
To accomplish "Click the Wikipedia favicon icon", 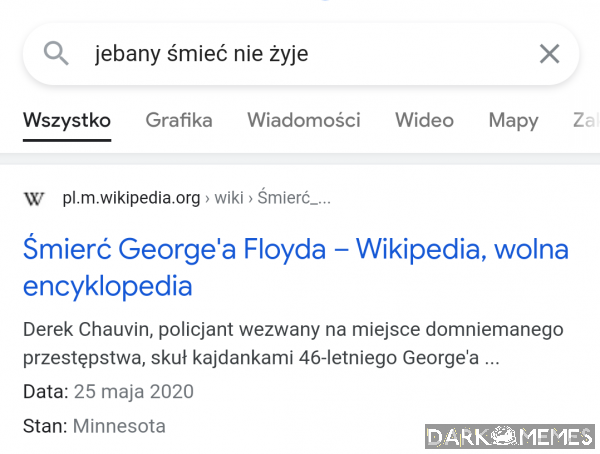I will pos(34,198).
